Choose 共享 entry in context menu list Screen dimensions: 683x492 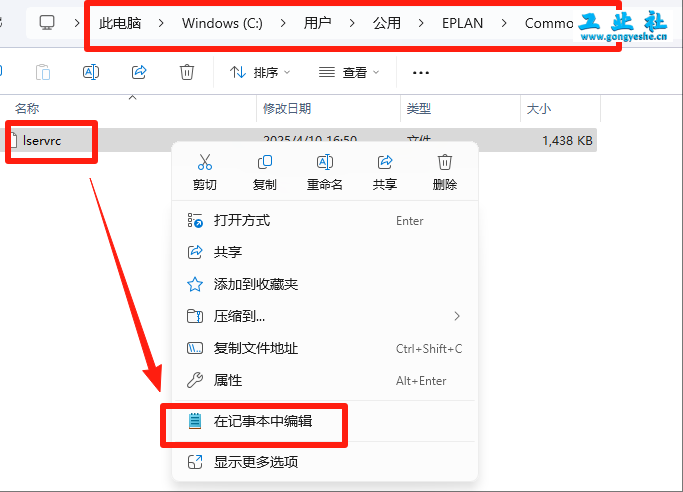coord(325,252)
